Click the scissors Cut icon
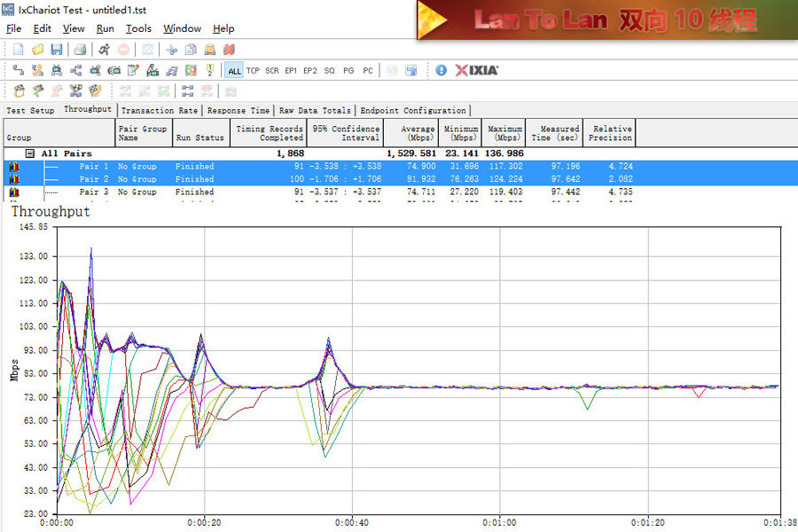798x532 pixels. pyautogui.click(x=171, y=50)
